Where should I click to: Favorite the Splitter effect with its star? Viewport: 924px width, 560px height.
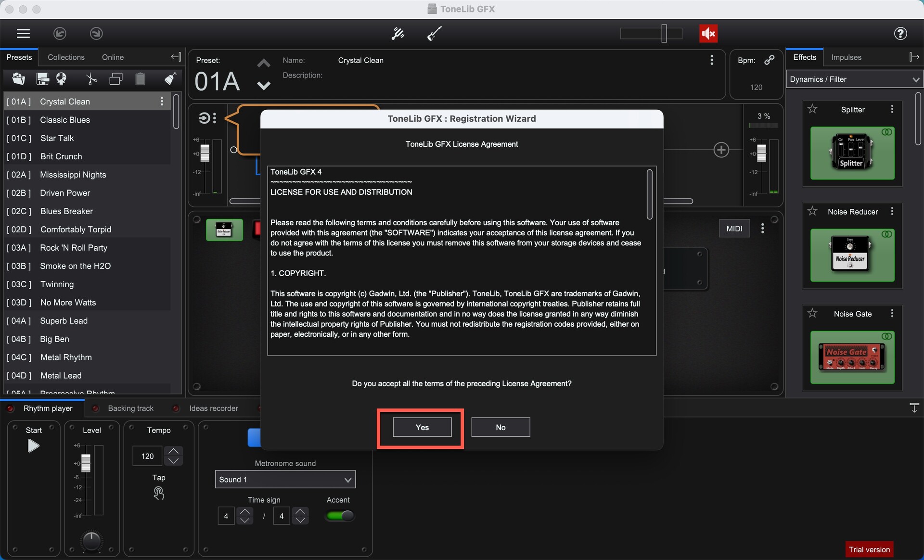point(812,109)
